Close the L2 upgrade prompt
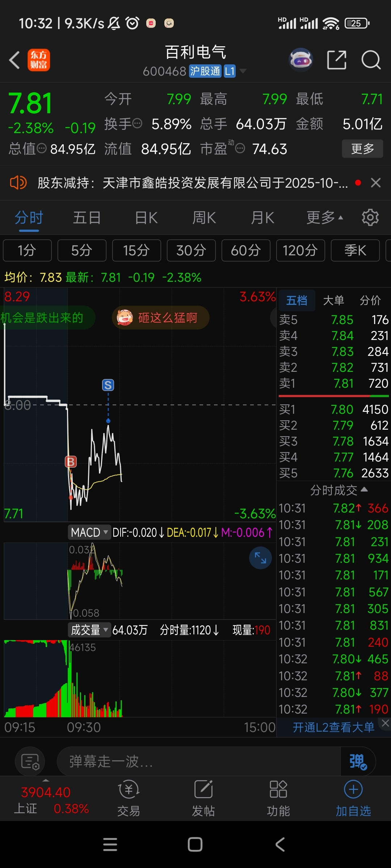The image size is (391, 868). [x=385, y=723]
